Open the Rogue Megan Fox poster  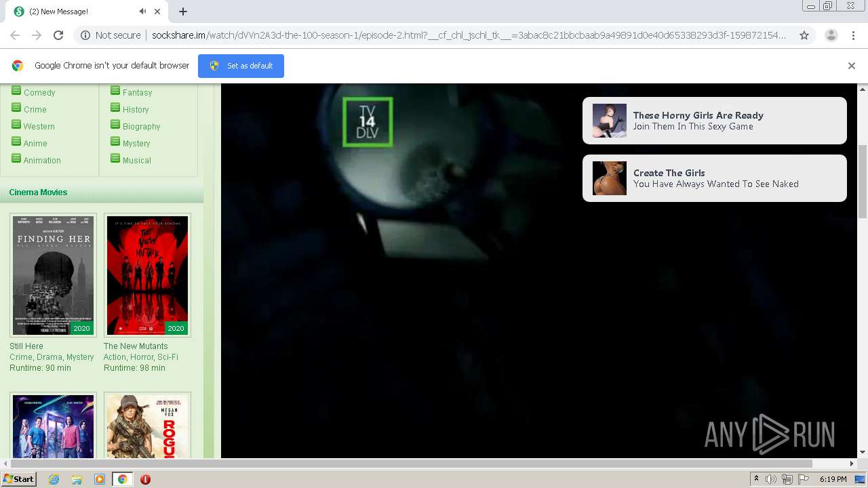pyautogui.click(x=147, y=426)
